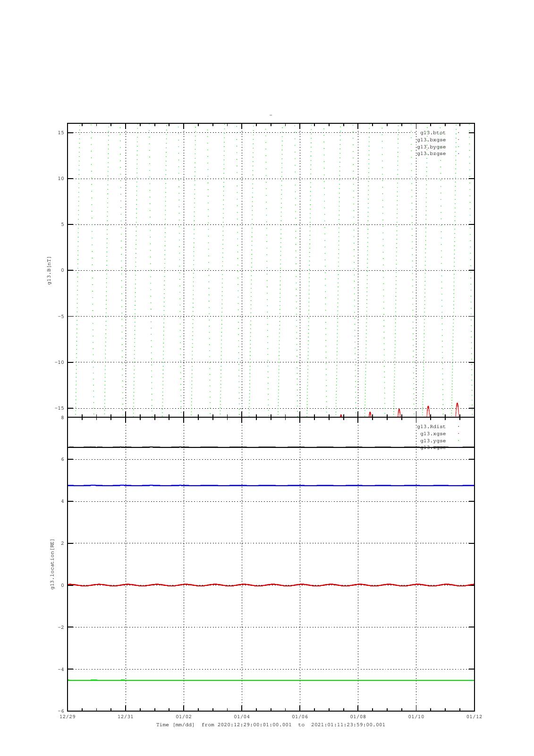Select the 01/12 date tick label

pos(474,717)
